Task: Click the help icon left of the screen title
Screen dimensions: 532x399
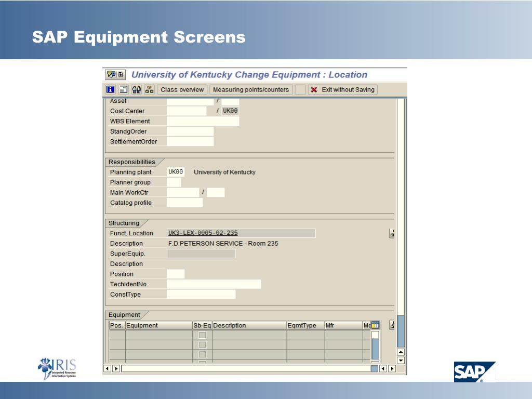Action: [x=111, y=74]
